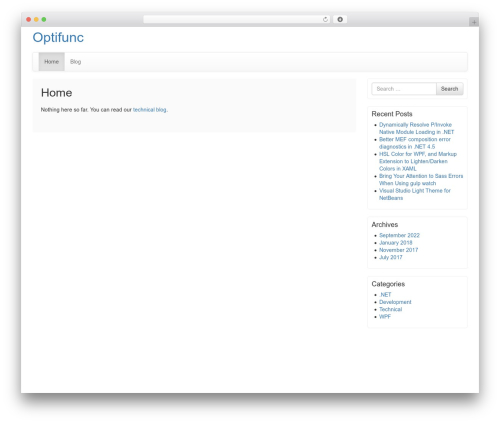Viewport: 500px width, 423px height.
Task: Click the Categories widget heading
Action: click(388, 284)
